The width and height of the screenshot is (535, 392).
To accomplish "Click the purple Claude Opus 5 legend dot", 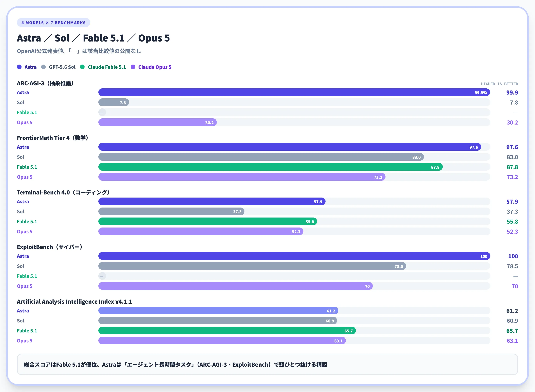I will pos(133,67).
